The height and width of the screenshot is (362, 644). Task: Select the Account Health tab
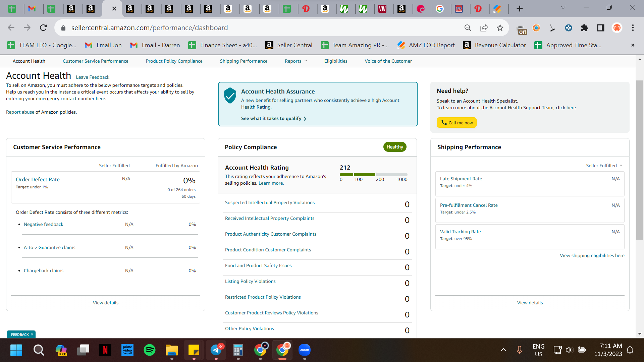tap(29, 61)
